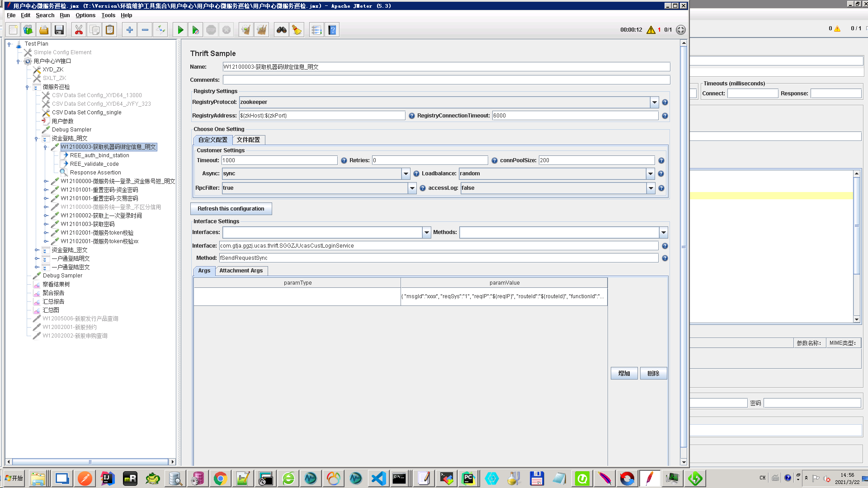Expand the RegistryProtocol zookeeper dropdown

(x=654, y=103)
